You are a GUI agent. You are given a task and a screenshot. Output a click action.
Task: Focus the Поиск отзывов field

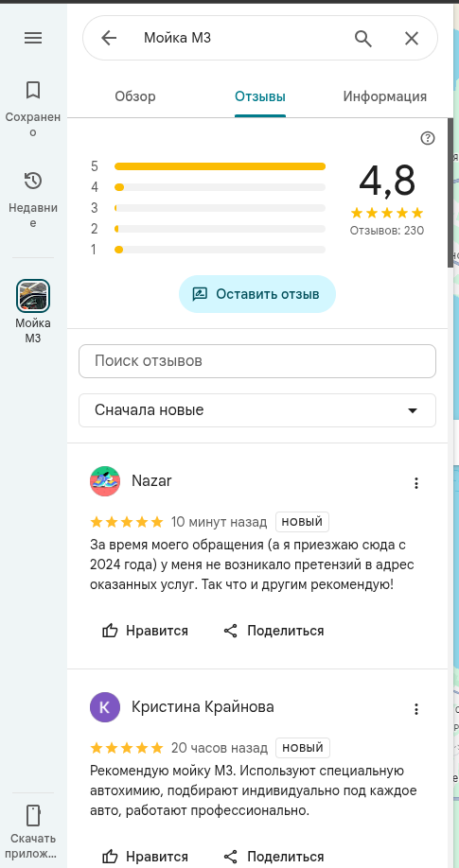coord(257,361)
